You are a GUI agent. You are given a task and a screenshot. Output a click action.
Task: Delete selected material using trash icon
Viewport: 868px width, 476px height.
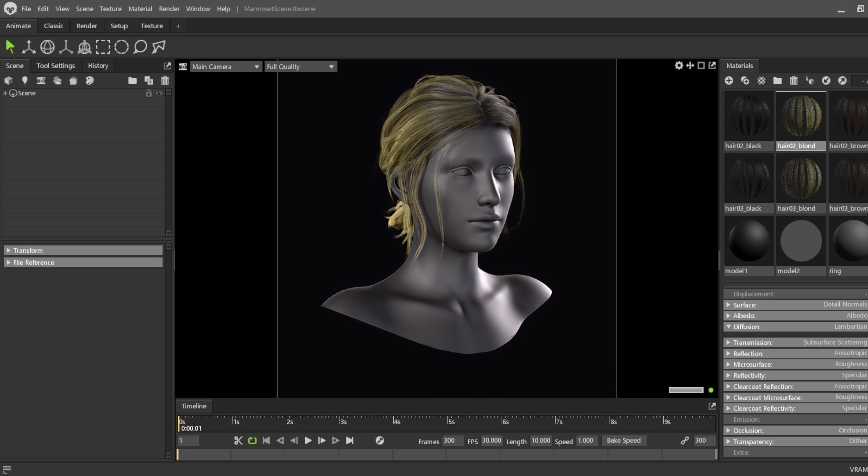point(793,81)
